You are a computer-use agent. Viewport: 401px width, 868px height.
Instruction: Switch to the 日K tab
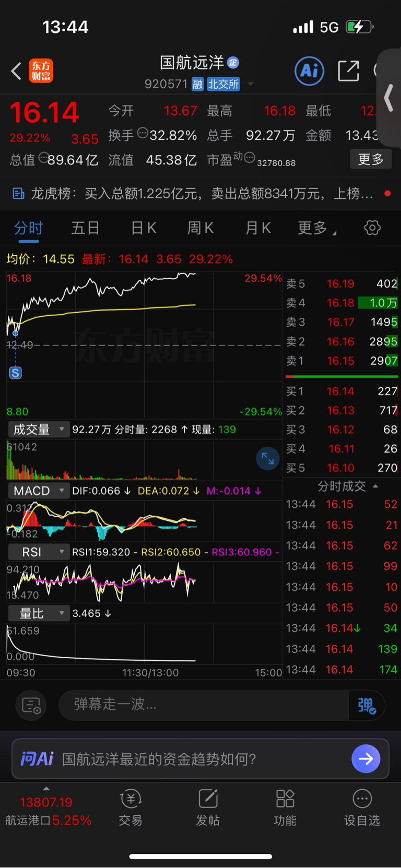tap(144, 228)
